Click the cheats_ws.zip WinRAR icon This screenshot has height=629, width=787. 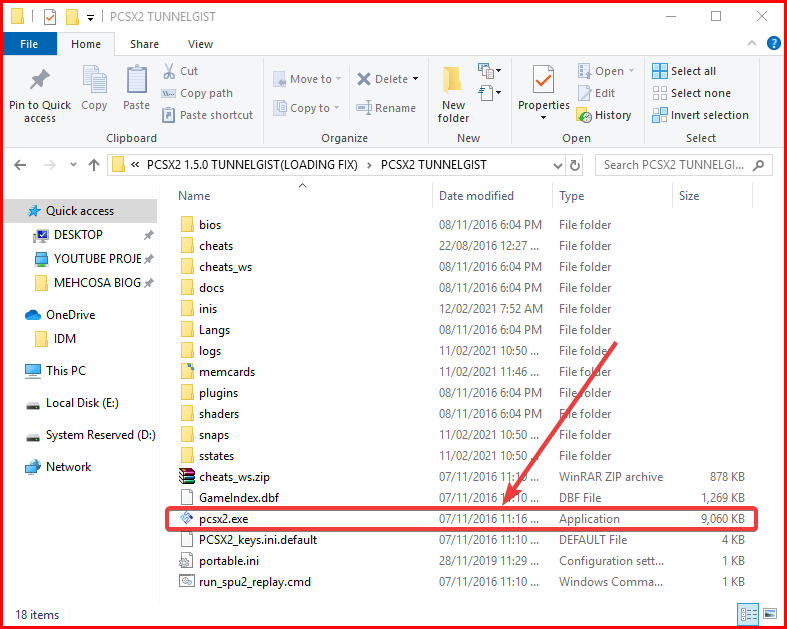pos(187,476)
